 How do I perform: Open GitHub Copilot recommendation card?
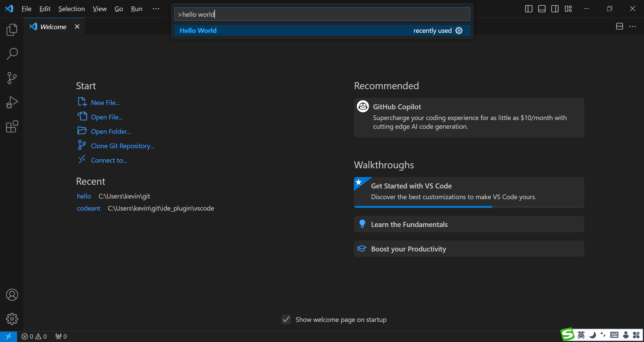click(x=469, y=117)
